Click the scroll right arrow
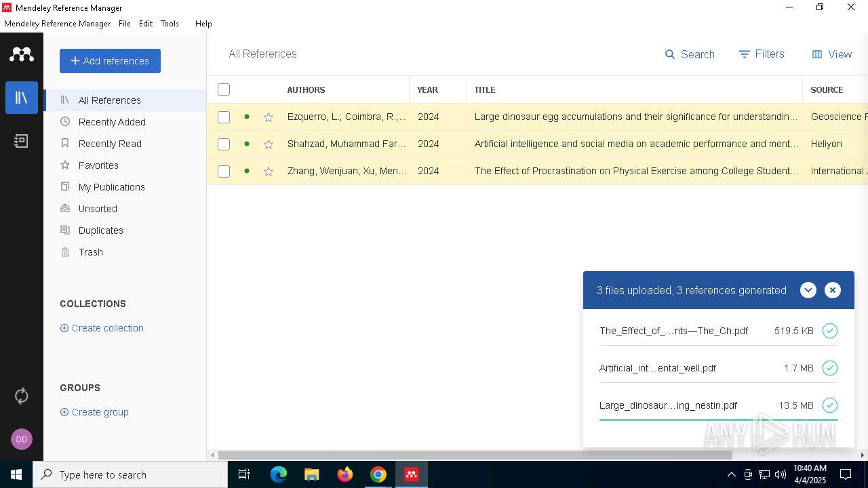The image size is (868, 488). pos(863,455)
